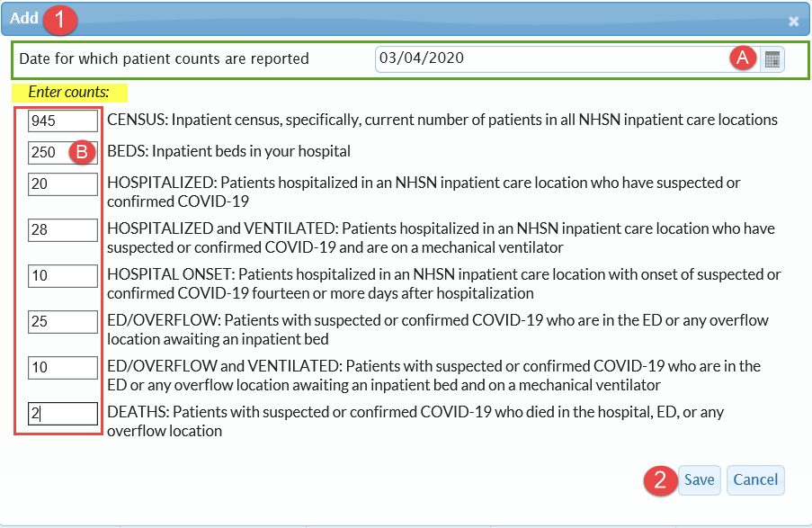The image size is (812, 528).
Task: Click the CENSUS count input field
Action: [62, 121]
